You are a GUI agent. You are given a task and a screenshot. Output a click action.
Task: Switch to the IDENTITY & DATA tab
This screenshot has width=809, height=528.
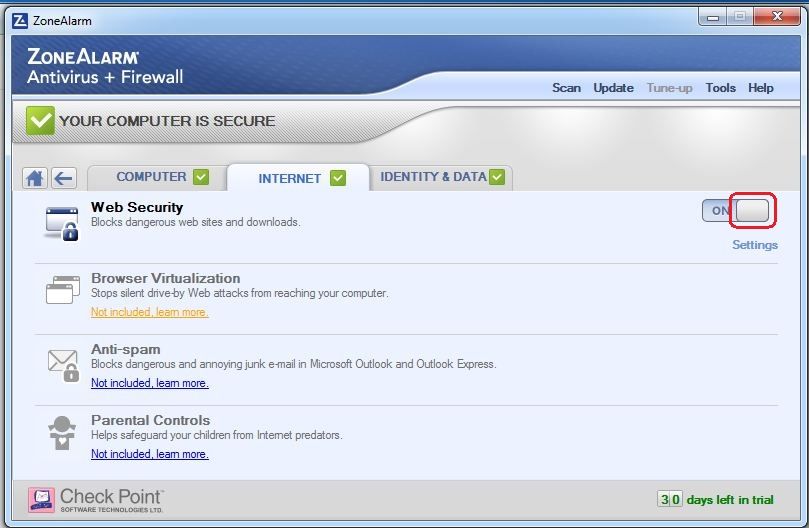pos(441,178)
